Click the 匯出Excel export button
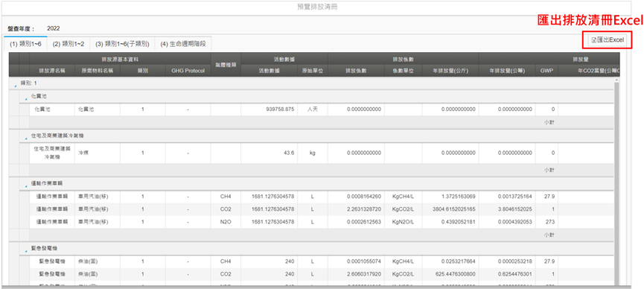The width and height of the screenshot is (644, 289). [608, 40]
